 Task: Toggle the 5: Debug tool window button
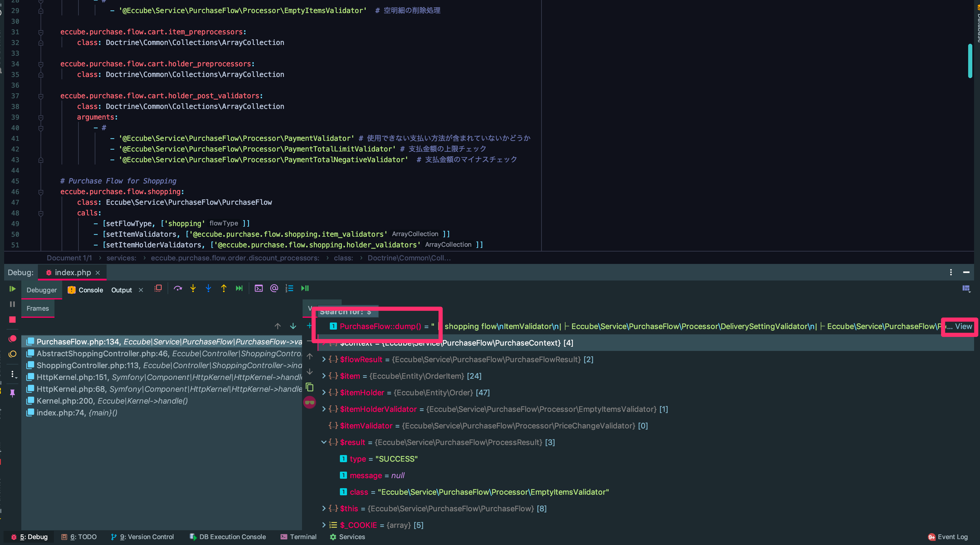click(29, 537)
